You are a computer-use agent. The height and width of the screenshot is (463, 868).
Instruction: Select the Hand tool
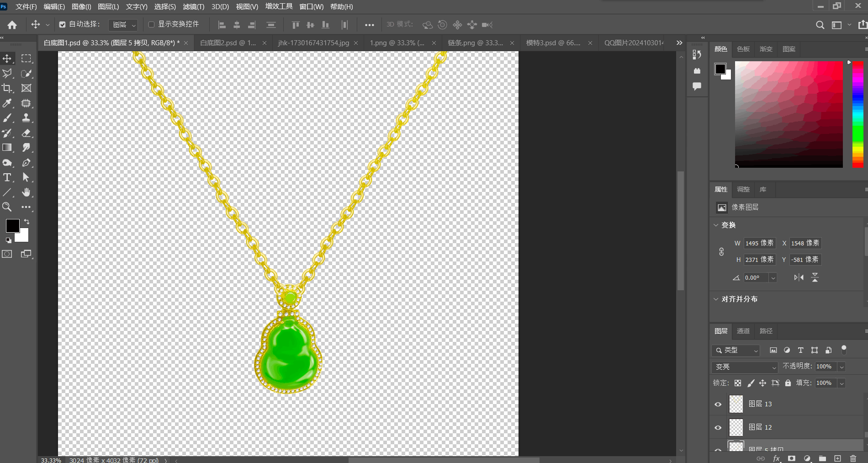tap(26, 192)
